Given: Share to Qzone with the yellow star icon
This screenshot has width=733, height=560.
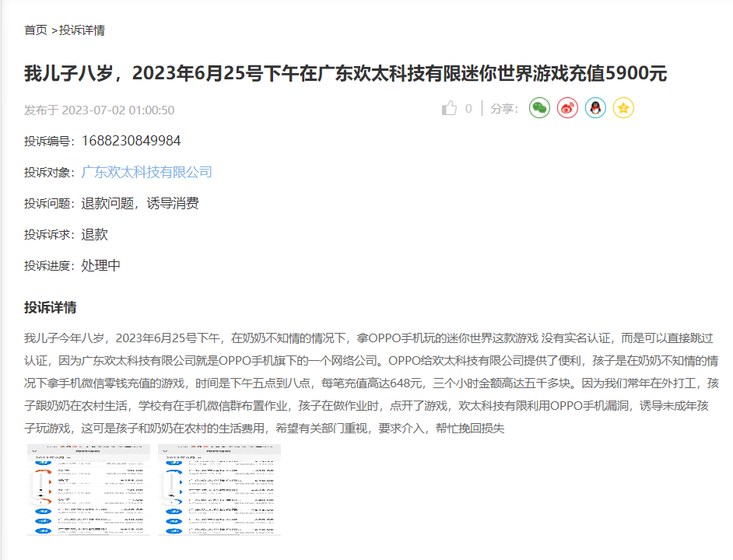Looking at the screenshot, I should 623,108.
